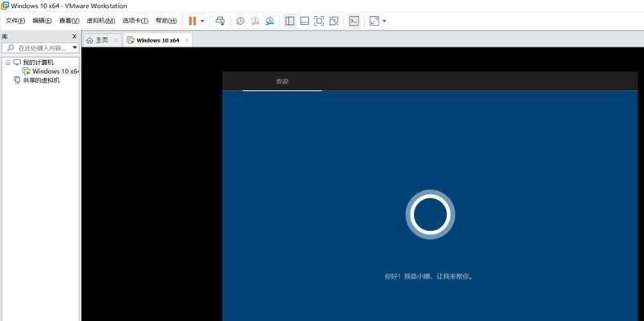Toggle the console view button
The width and height of the screenshot is (644, 321).
pyautogui.click(x=354, y=21)
